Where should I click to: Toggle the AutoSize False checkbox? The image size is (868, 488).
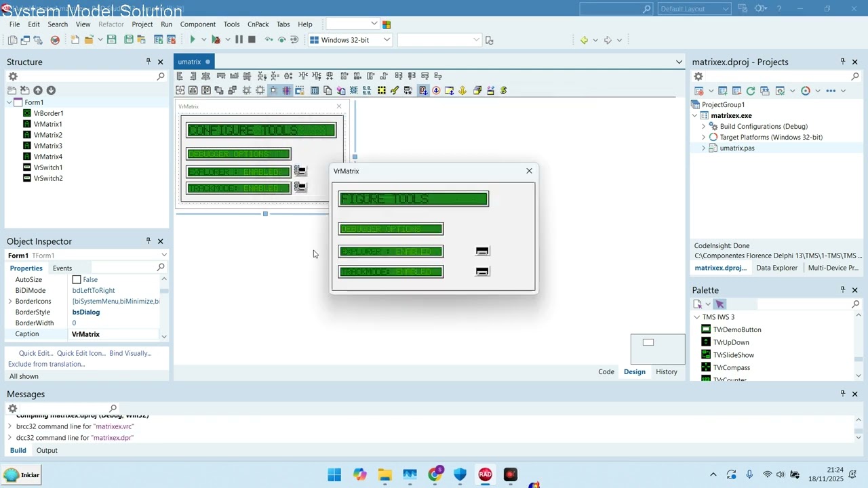77,279
